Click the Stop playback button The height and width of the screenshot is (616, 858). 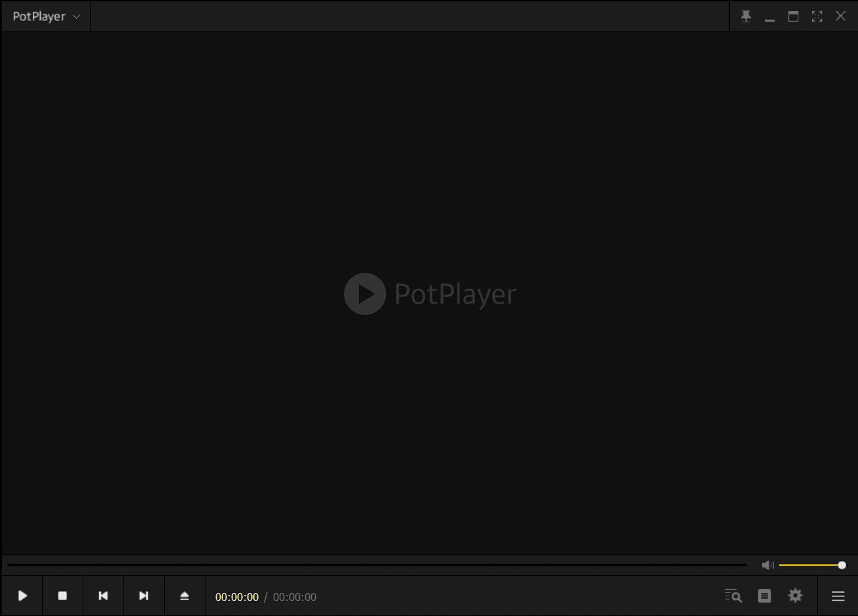[x=62, y=596]
